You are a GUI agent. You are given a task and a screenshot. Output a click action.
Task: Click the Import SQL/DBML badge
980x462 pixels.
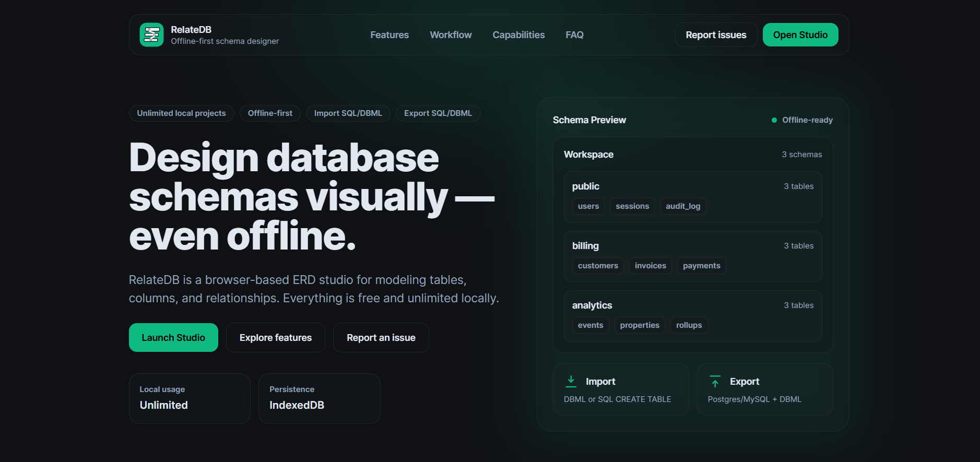[x=348, y=113]
